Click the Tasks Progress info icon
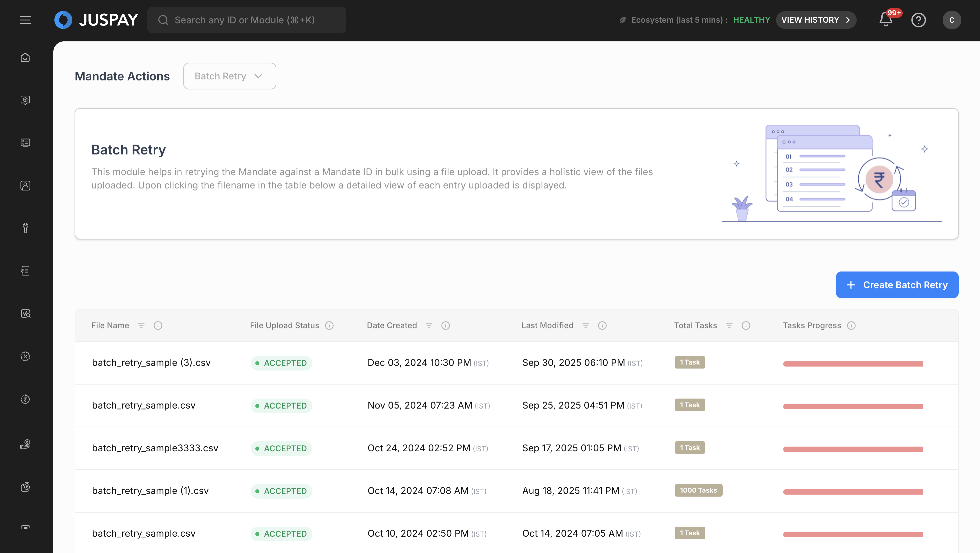Viewport: 980px width, 553px height. (851, 326)
